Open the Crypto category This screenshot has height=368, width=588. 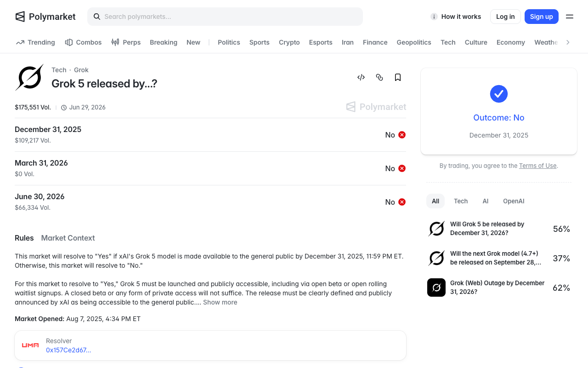point(289,42)
